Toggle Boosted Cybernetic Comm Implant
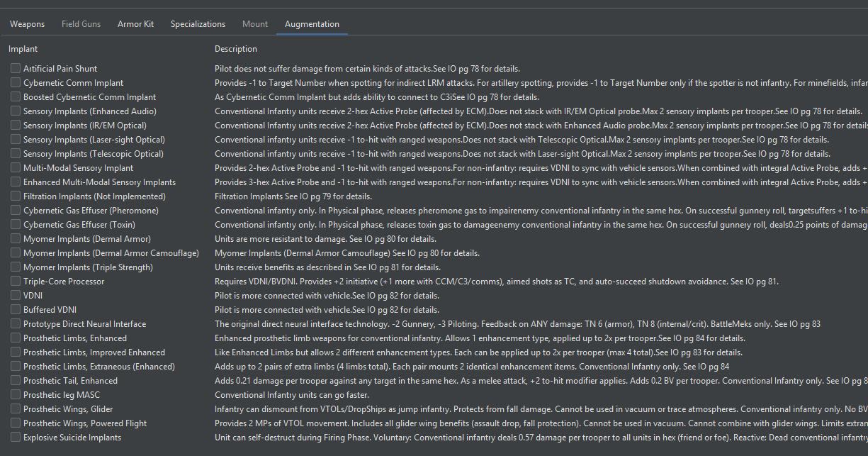Image resolution: width=868 pixels, height=456 pixels. pyautogui.click(x=16, y=97)
